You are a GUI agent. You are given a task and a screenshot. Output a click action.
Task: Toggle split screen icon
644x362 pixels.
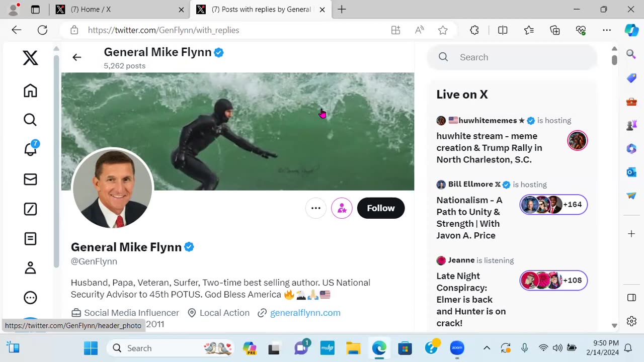[x=503, y=30]
